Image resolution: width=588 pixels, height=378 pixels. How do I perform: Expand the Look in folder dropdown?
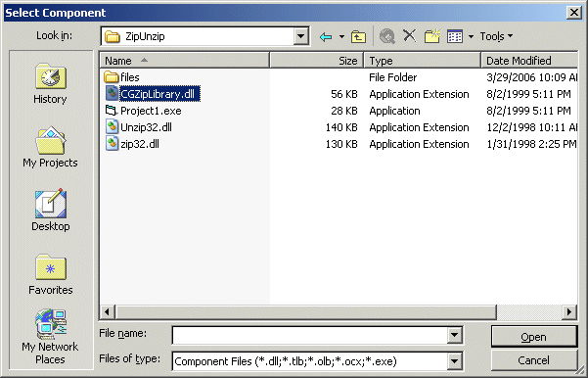(300, 36)
